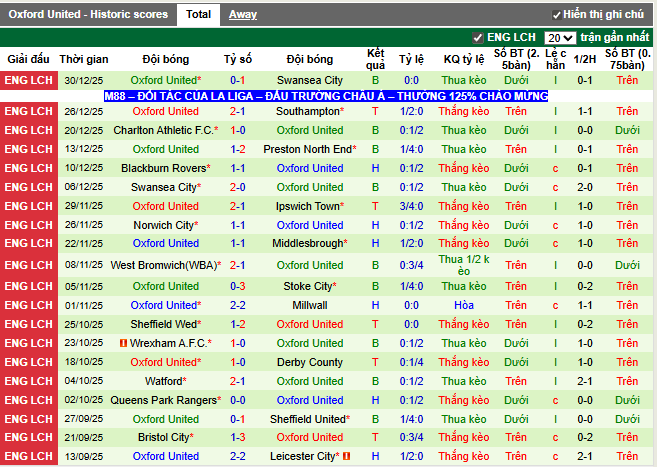Click the 0-0 score in Queens Park Rangers row
Screen dimensions: 657x467
pyautogui.click(x=238, y=400)
